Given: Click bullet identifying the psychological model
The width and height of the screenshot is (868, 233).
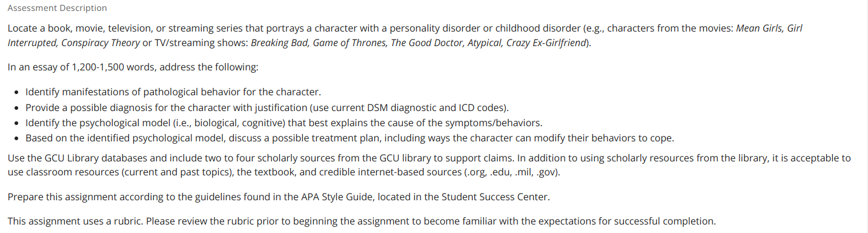Looking at the screenshot, I should (x=283, y=123).
